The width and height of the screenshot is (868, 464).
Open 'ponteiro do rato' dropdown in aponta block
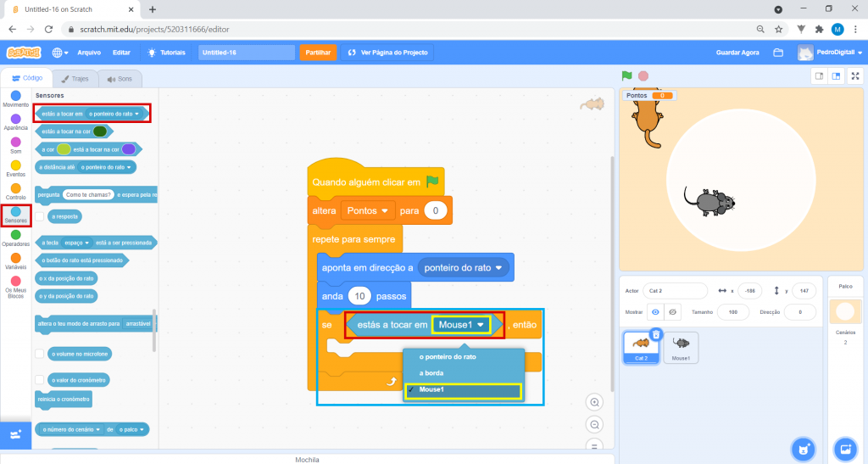coord(464,267)
